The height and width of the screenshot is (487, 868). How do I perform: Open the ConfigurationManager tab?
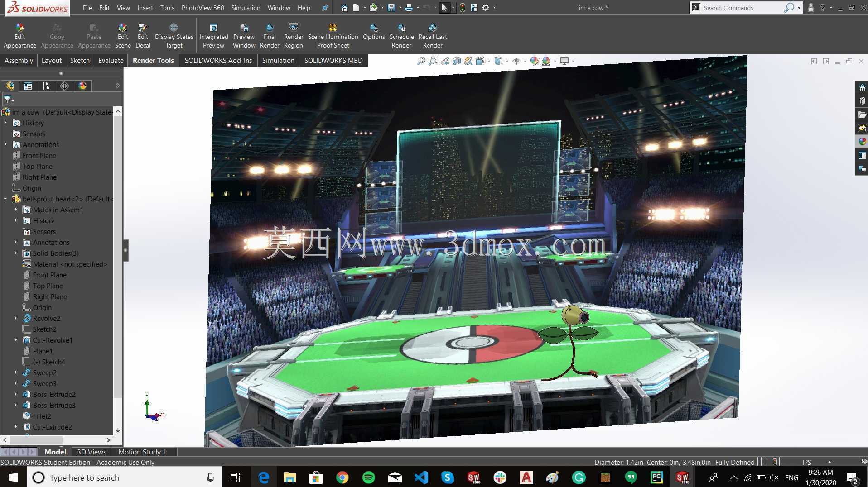coord(46,86)
